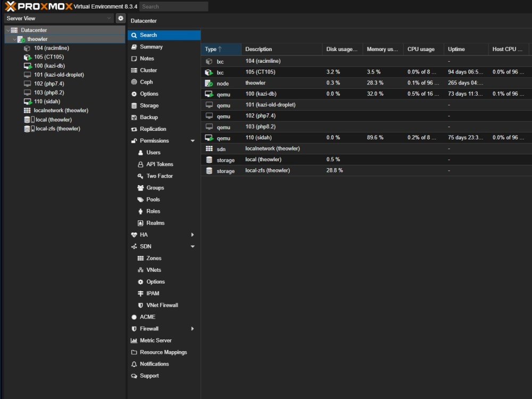Click the Replication icon in side menu

tap(134, 129)
